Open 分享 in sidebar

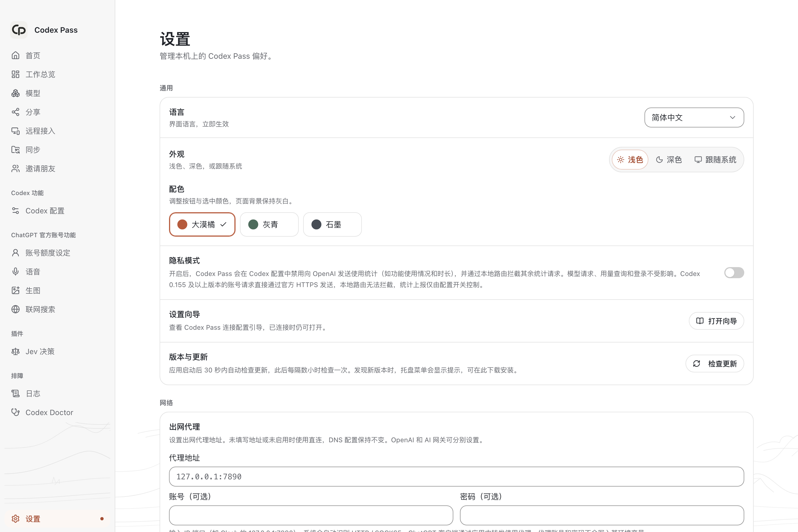(58, 112)
